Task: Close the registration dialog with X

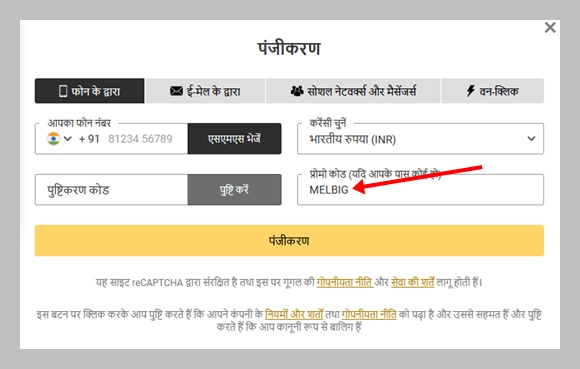Action: 550,27
